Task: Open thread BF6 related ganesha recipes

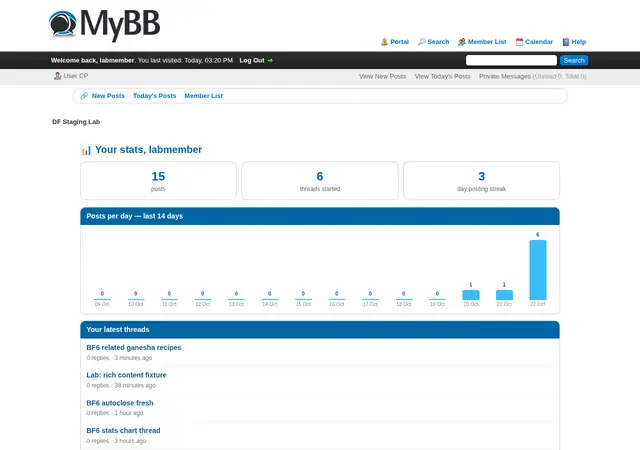Action: tap(134, 348)
